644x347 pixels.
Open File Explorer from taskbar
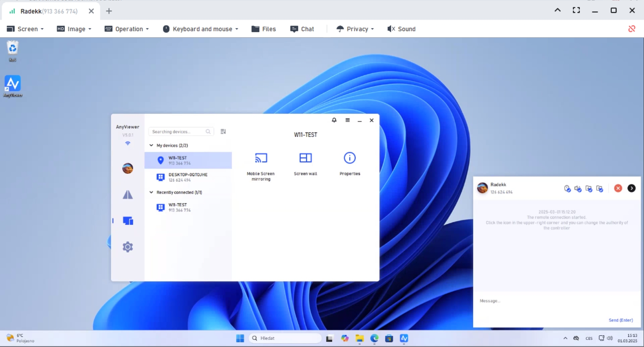point(360,338)
